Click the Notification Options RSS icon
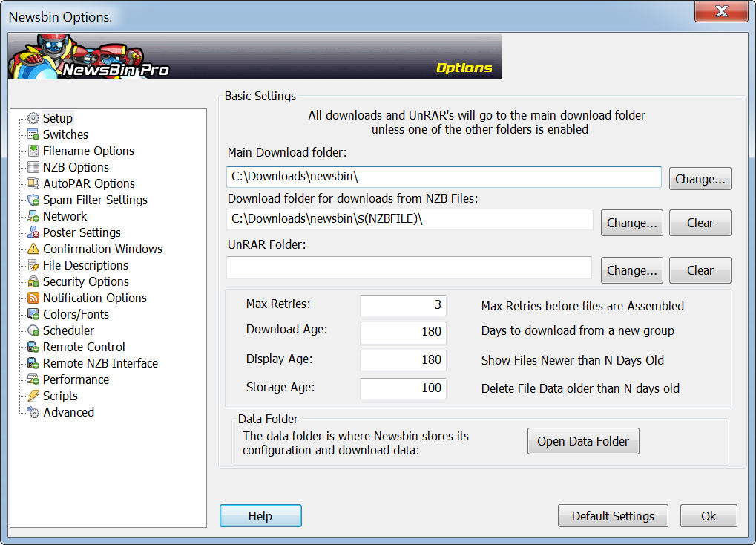Image resolution: width=756 pixels, height=545 pixels. coord(33,298)
